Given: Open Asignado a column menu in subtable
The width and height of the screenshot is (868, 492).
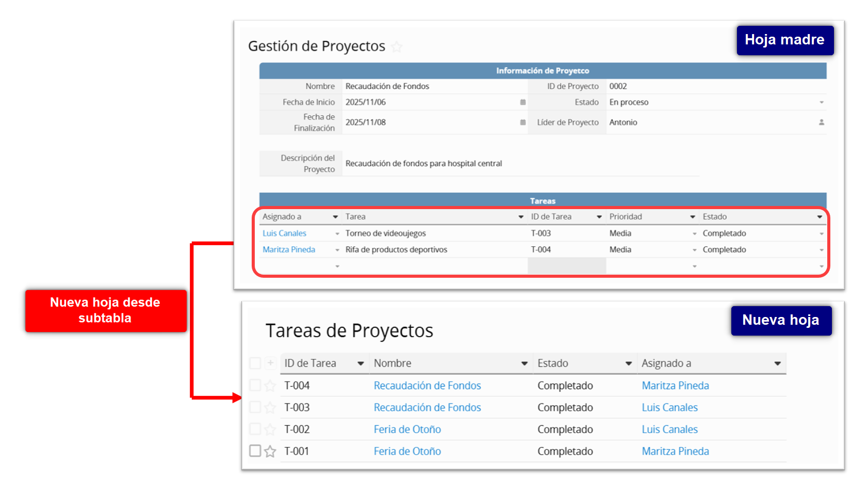Looking at the screenshot, I should pos(335,217).
